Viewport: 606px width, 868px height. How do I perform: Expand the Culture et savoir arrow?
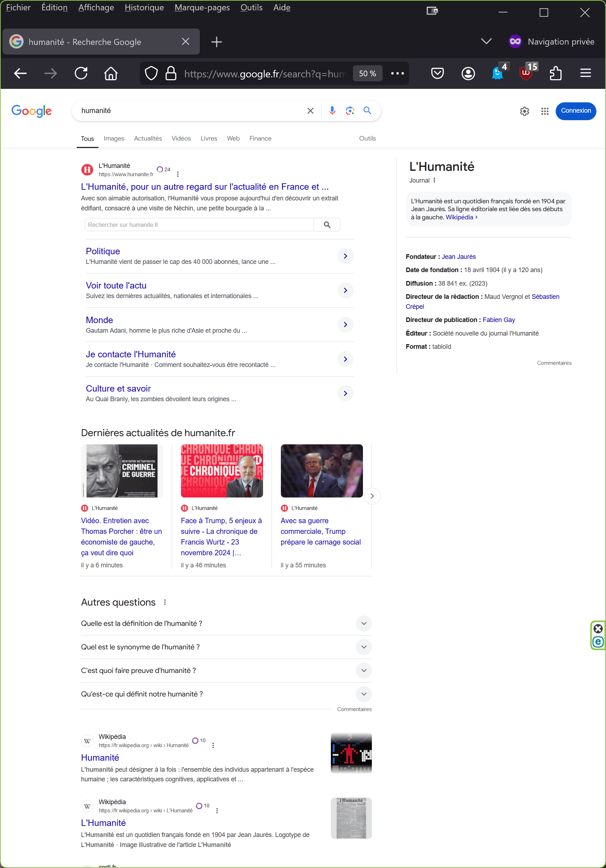tap(345, 393)
